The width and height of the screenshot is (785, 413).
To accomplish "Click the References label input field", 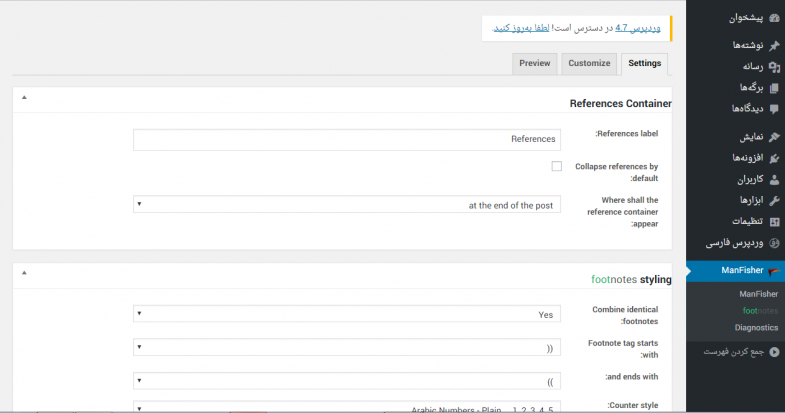I will click(x=346, y=140).
